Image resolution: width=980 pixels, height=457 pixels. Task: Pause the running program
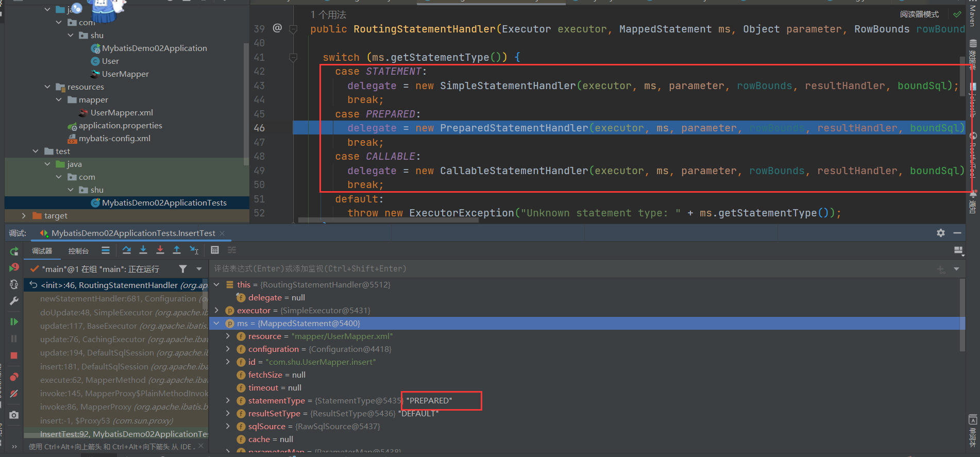[x=14, y=338]
